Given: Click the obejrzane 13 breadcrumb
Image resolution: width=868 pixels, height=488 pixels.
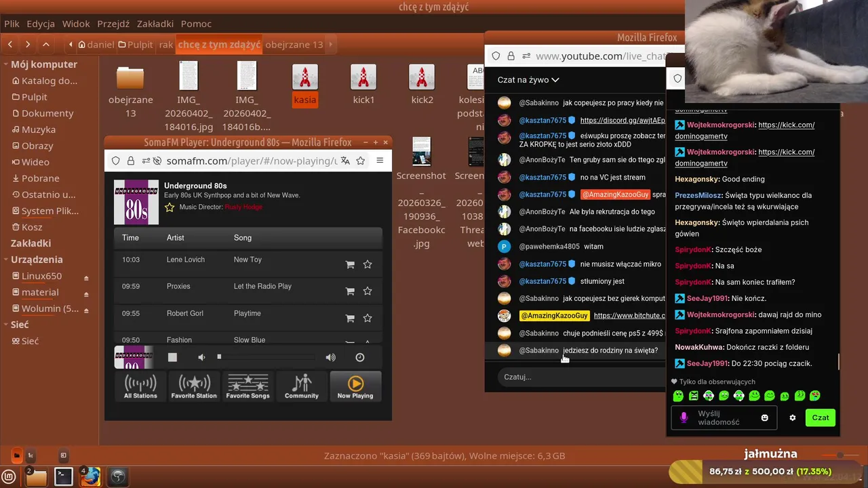Looking at the screenshot, I should (294, 45).
